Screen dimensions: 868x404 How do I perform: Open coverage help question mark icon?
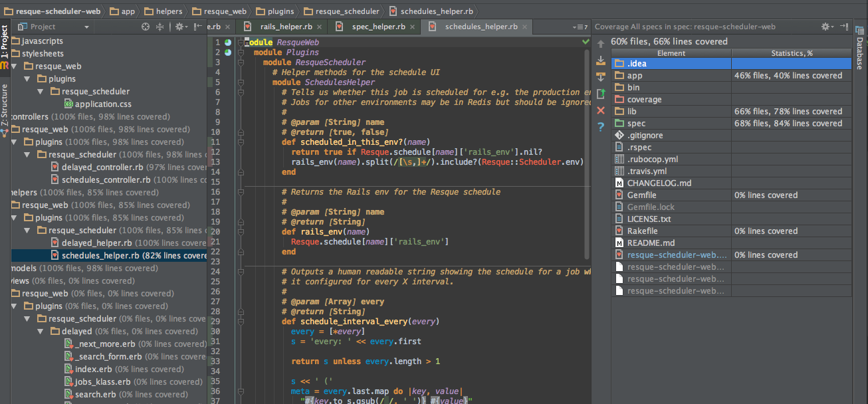601,126
